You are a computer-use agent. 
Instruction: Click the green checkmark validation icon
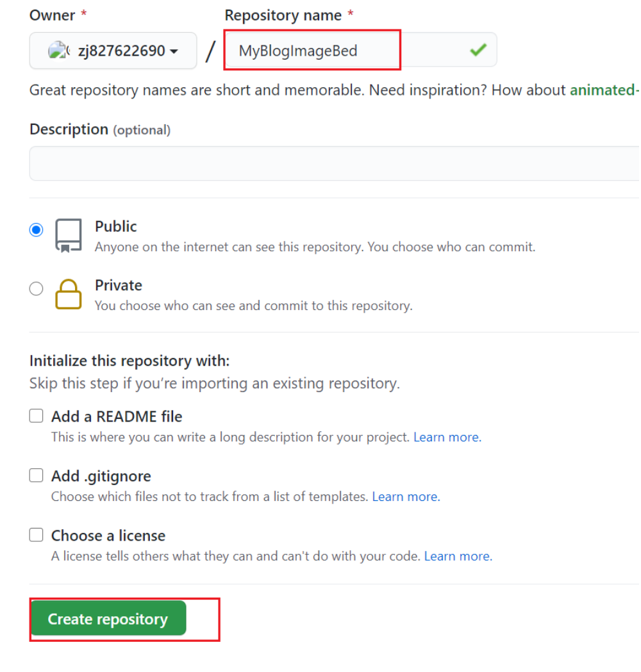coord(478,50)
